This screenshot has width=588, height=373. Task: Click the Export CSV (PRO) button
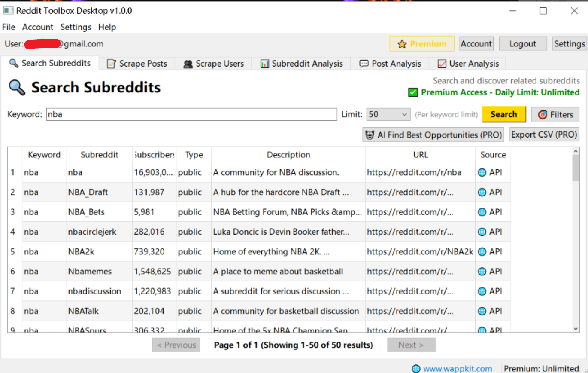543,135
